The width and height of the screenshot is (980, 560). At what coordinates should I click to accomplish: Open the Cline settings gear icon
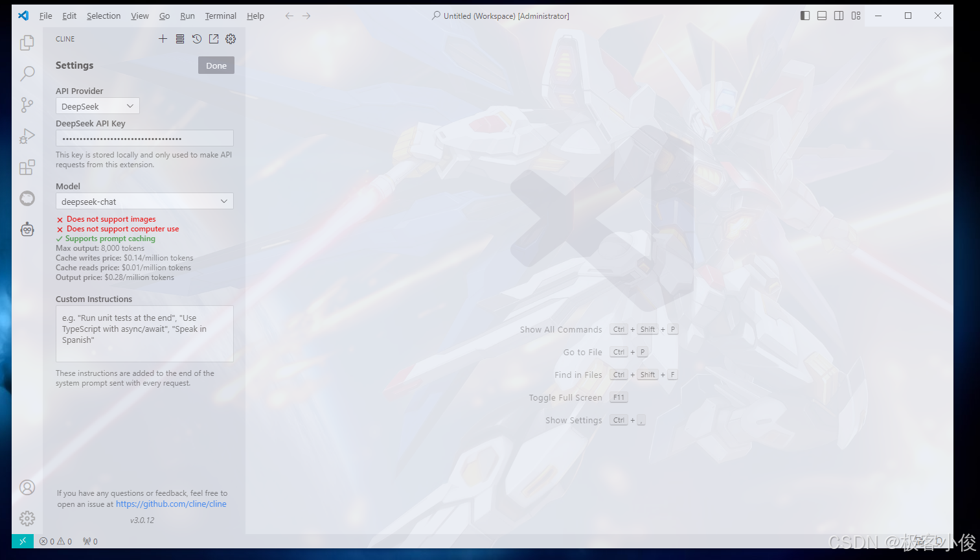click(x=231, y=38)
